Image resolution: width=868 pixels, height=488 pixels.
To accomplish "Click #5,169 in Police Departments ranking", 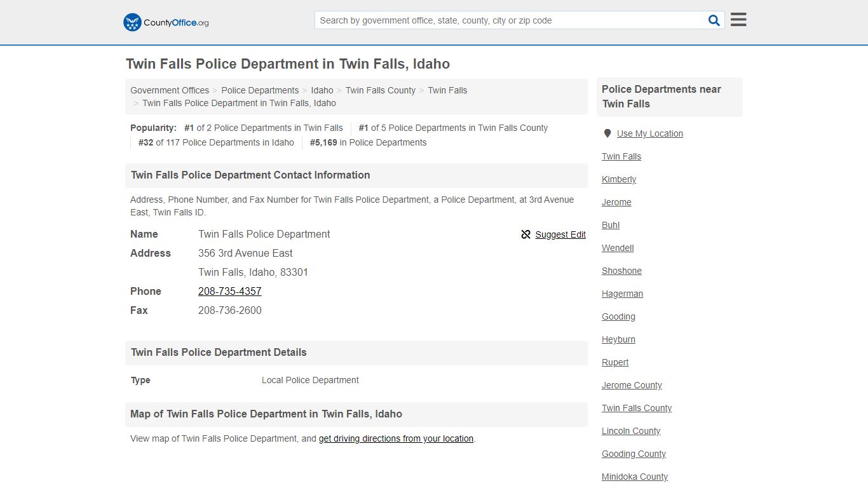I will [368, 142].
